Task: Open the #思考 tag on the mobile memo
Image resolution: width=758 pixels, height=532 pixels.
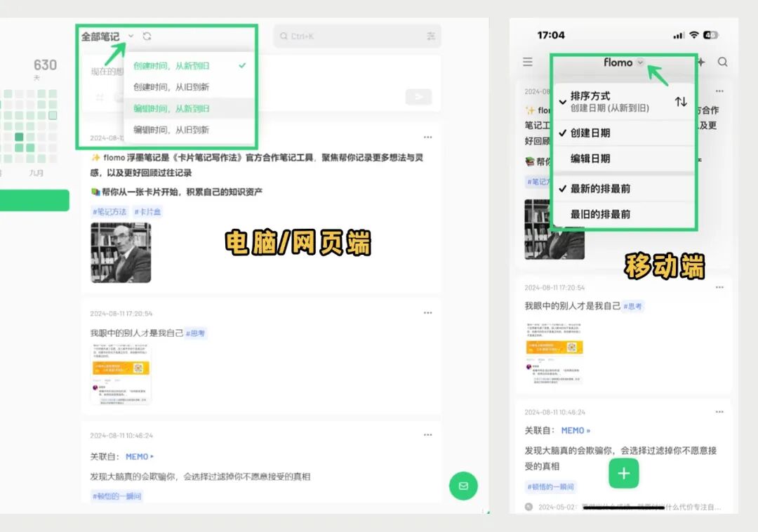Action: (633, 306)
